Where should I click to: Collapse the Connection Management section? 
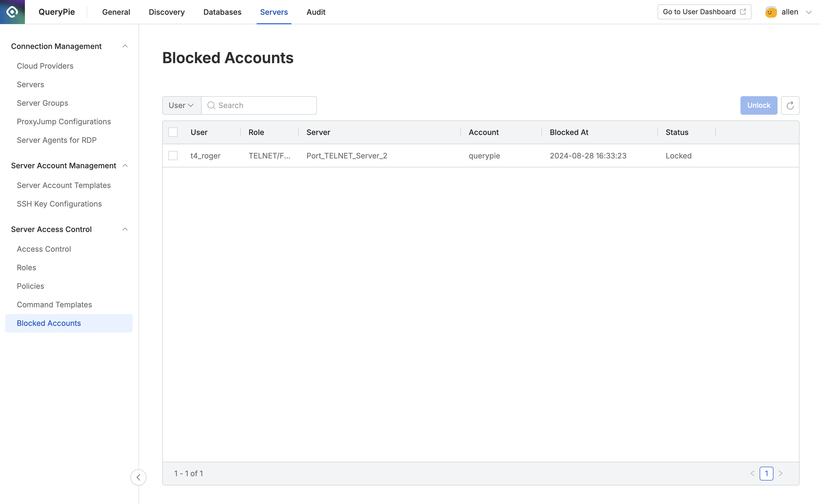125,46
